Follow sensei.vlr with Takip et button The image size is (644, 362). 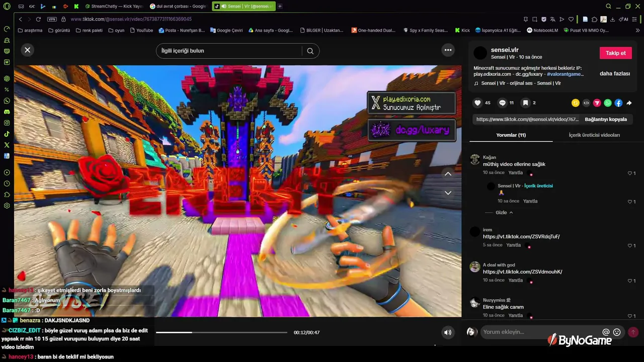click(x=615, y=53)
